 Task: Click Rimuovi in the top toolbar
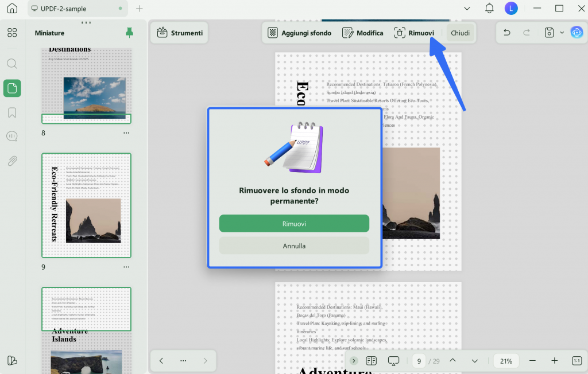tap(413, 33)
